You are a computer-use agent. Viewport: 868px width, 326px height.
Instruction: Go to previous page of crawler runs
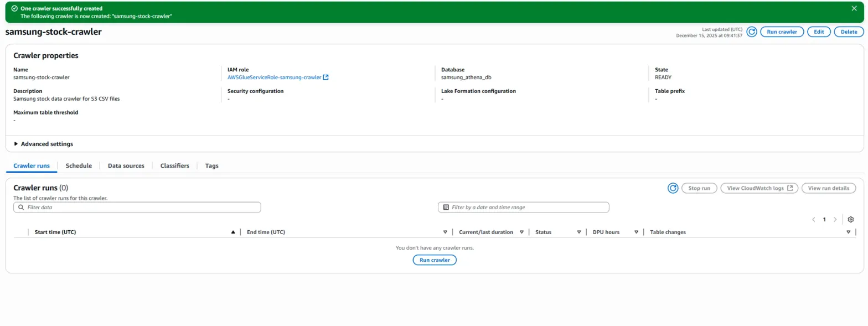(814, 220)
